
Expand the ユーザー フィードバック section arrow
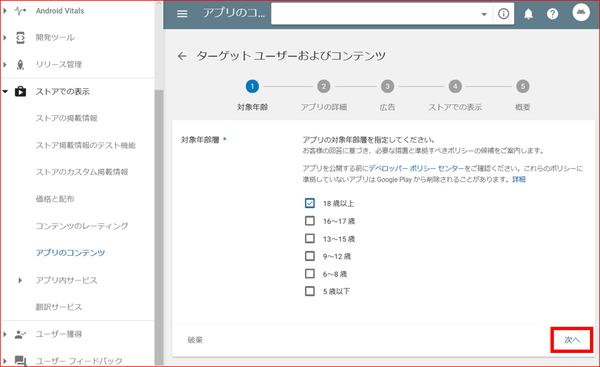(5, 360)
